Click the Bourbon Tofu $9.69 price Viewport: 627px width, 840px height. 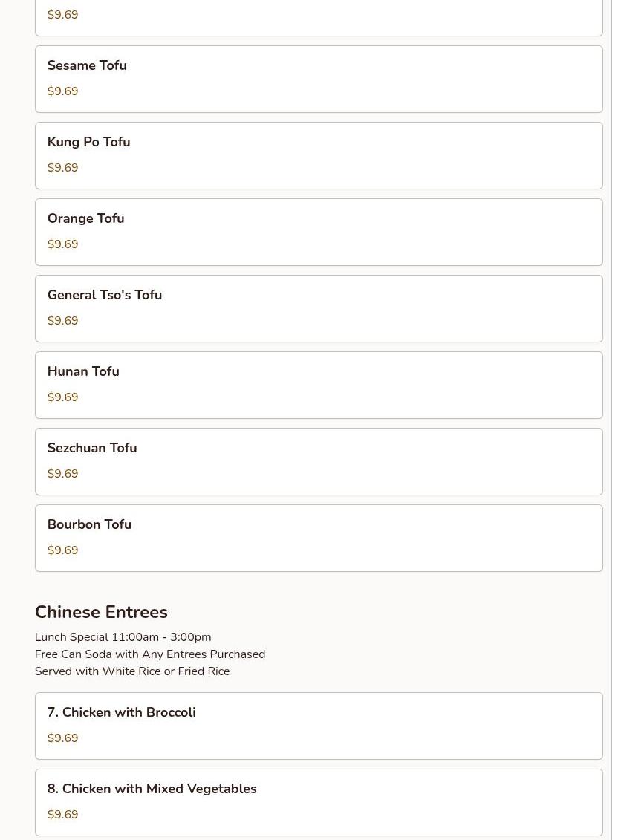(x=62, y=550)
